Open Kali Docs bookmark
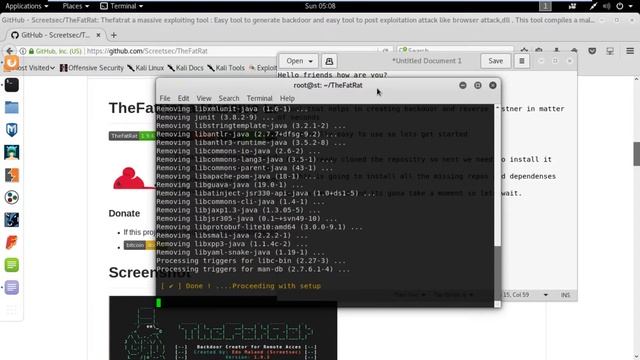 pos(185,68)
